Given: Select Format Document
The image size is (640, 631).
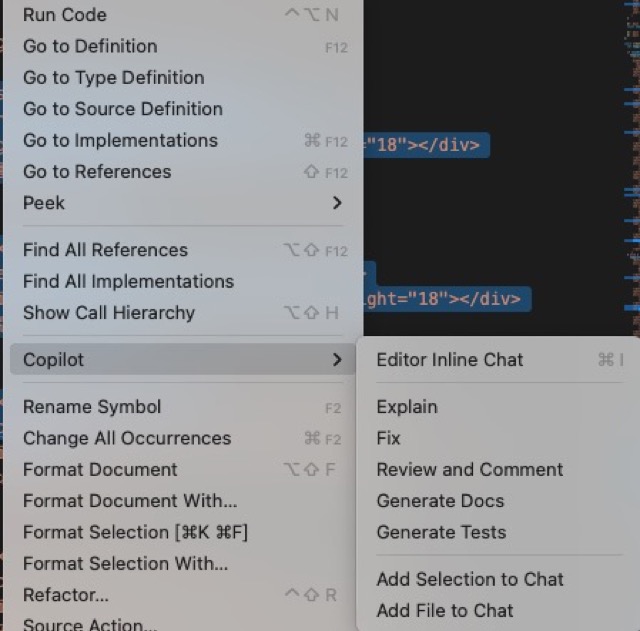Looking at the screenshot, I should [182, 470].
